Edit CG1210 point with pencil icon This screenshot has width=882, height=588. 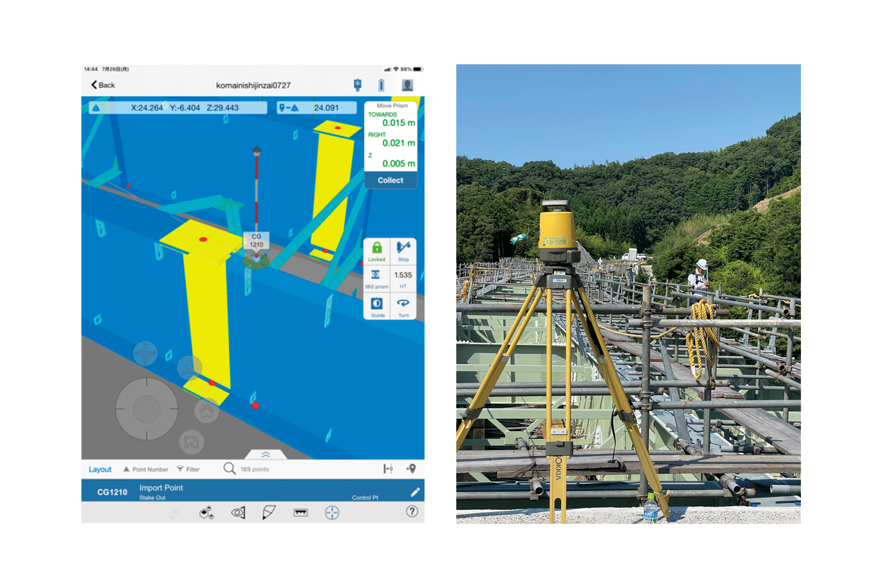(x=415, y=492)
